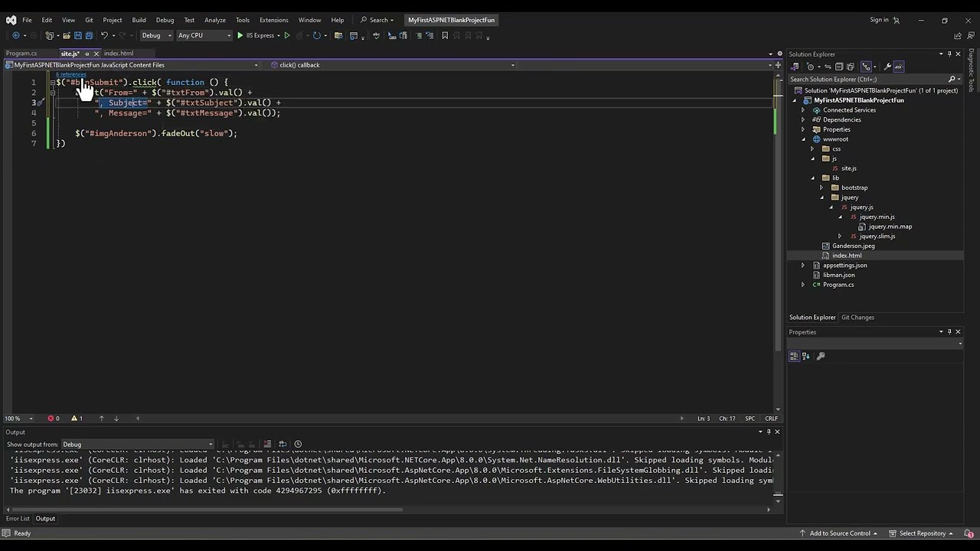The image size is (980, 551).
Task: Click the Navigate Backward toolbar icon
Action: point(16,35)
